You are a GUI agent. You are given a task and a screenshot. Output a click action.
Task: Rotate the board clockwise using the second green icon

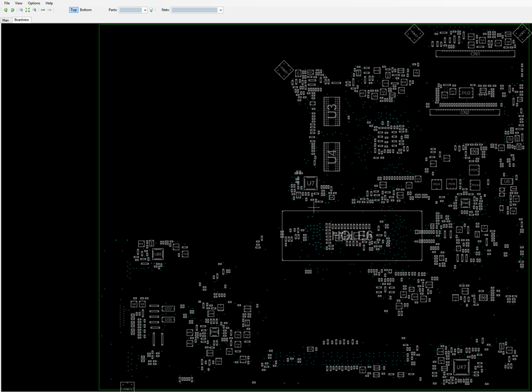[x=12, y=10]
